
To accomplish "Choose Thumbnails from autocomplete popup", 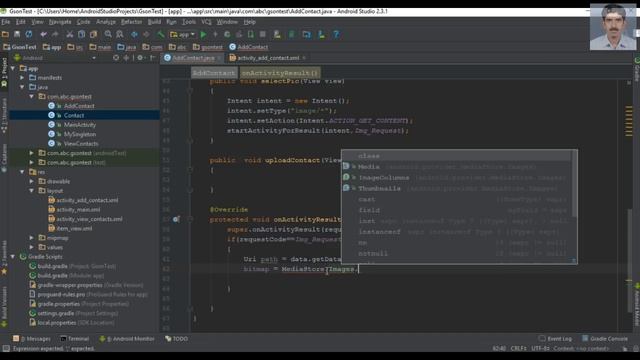I will pos(456,189).
